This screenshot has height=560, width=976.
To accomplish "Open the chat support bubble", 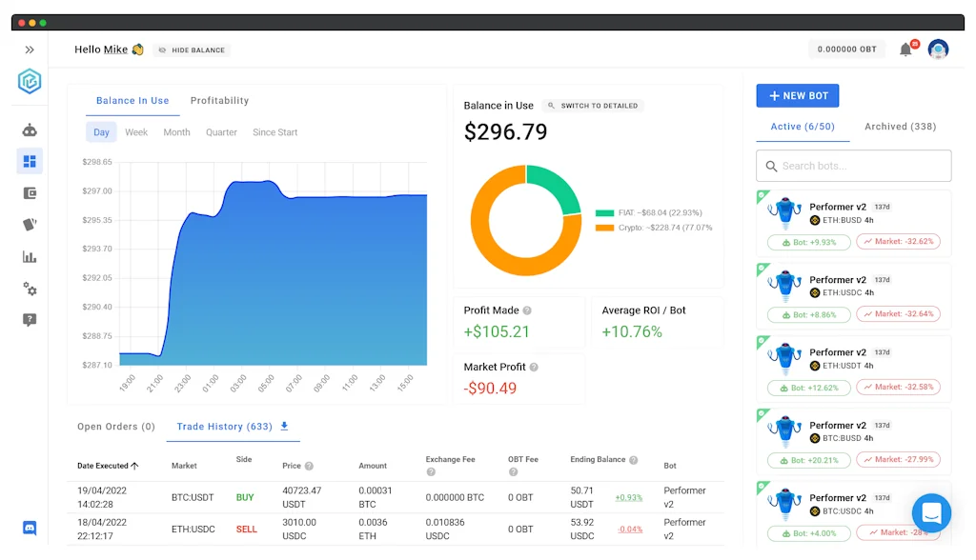I will (931, 512).
